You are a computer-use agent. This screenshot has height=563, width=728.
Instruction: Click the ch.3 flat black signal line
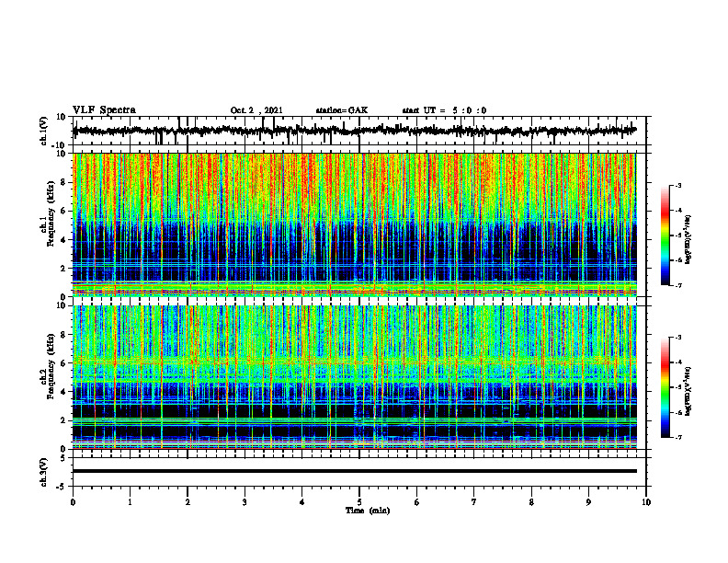point(354,471)
